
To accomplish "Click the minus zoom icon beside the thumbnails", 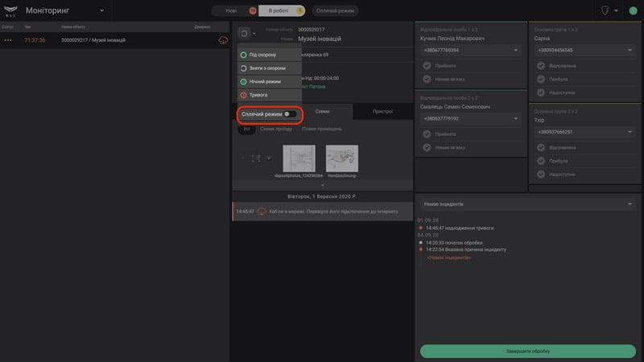I will pos(269,158).
